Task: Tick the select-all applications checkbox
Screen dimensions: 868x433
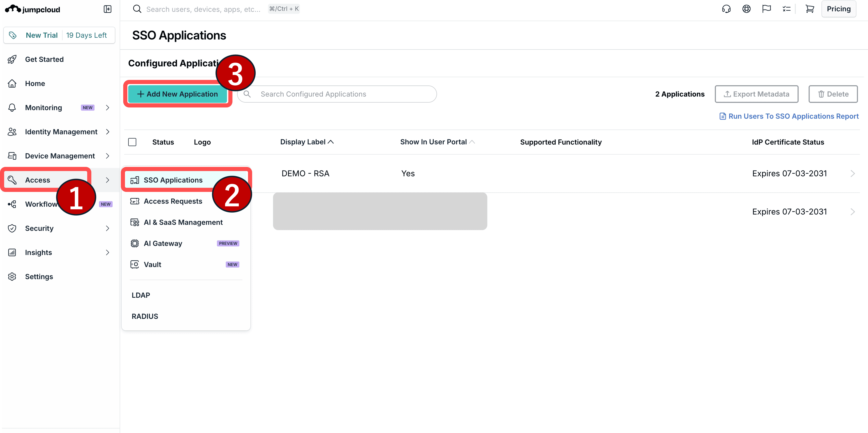Action: pos(132,142)
